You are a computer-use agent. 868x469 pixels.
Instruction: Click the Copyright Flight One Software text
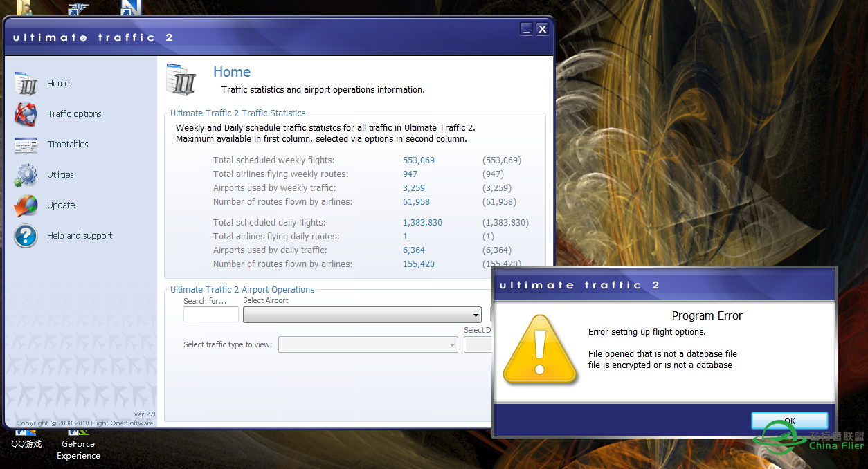point(84,423)
